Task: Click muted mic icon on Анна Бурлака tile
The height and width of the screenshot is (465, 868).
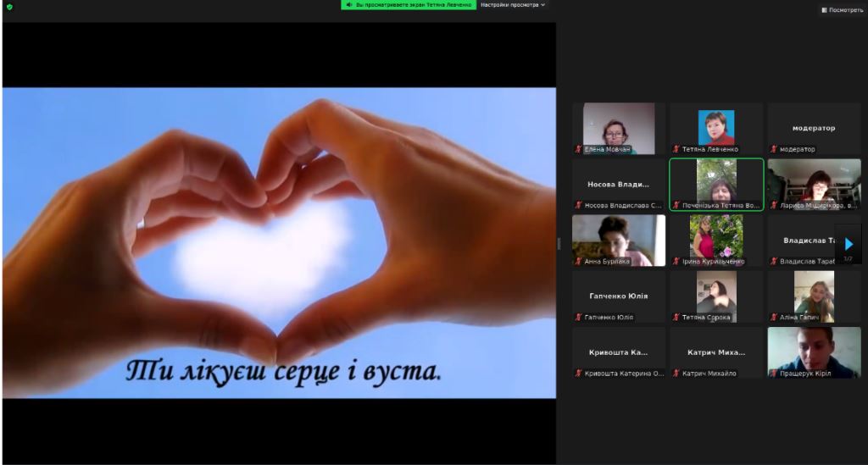Action: pyautogui.click(x=578, y=262)
